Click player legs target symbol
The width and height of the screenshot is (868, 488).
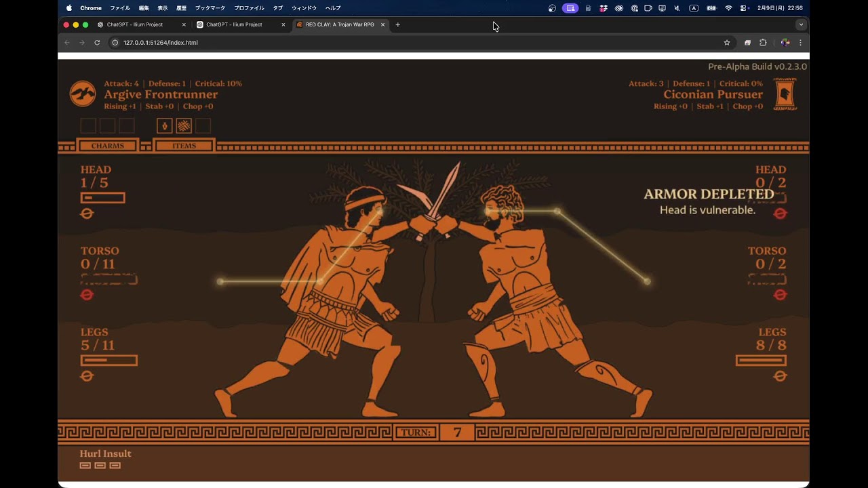coord(87,376)
